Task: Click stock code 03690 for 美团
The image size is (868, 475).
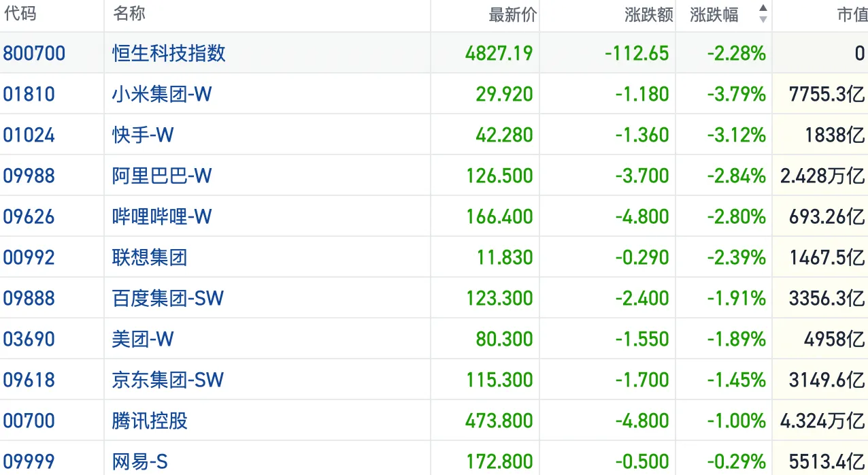Action: pyautogui.click(x=29, y=339)
